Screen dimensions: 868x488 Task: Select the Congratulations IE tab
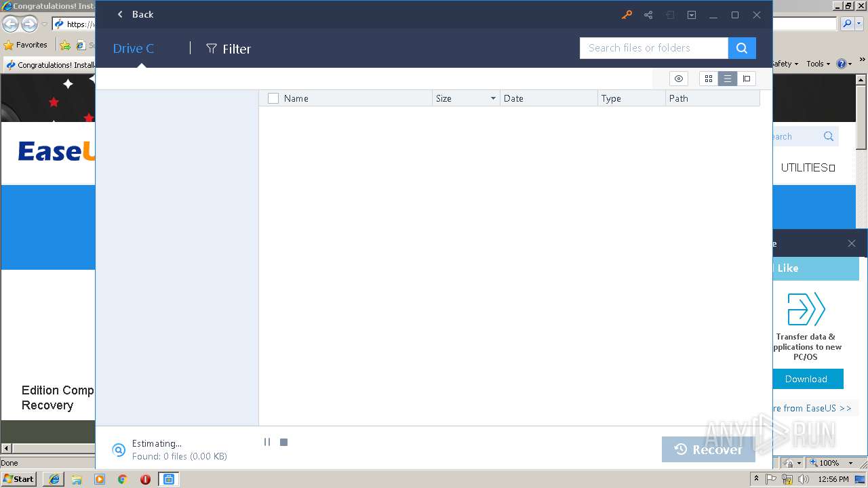point(50,65)
